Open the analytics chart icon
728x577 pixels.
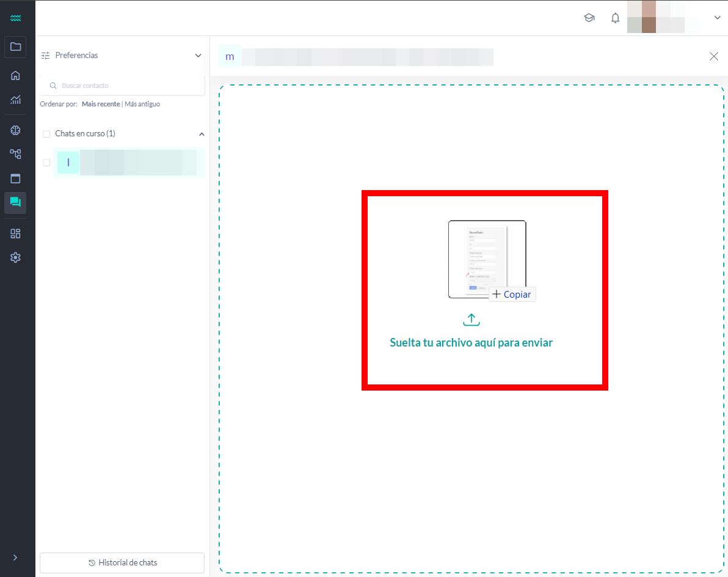click(x=15, y=100)
